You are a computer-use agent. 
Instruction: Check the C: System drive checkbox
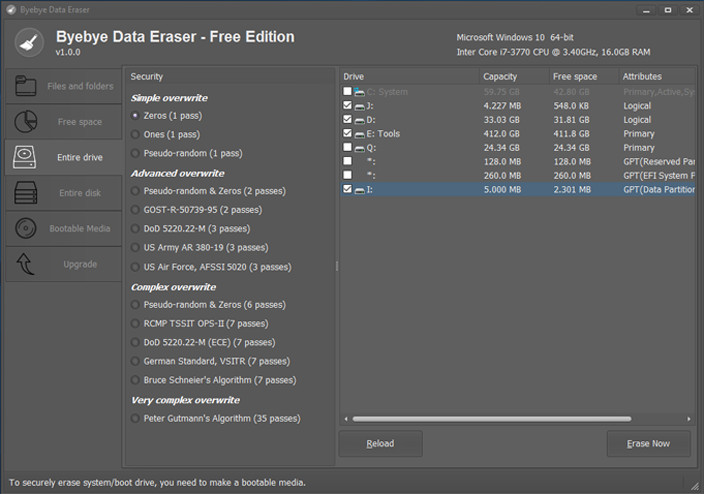point(347,91)
